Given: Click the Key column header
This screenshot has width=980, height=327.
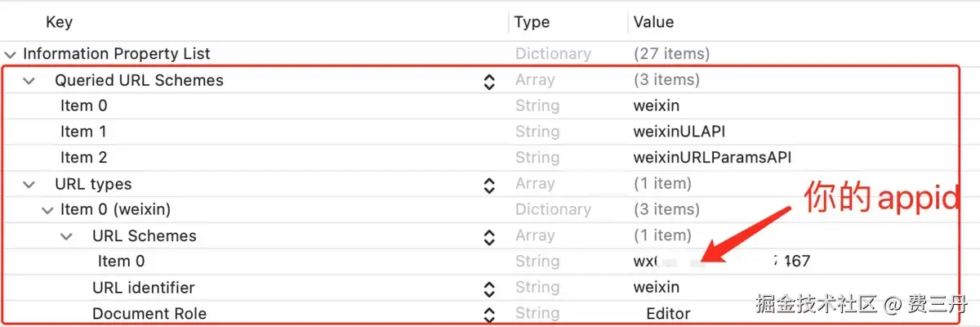Looking at the screenshot, I should [59, 22].
